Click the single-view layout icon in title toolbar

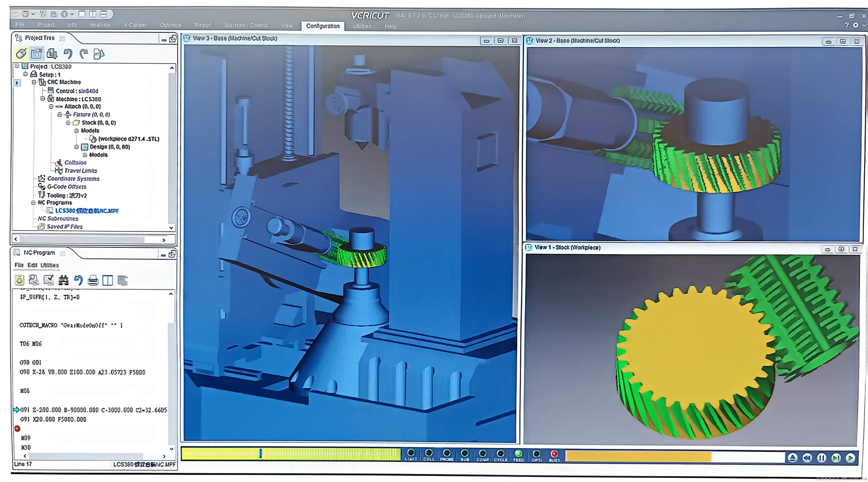coord(82,14)
